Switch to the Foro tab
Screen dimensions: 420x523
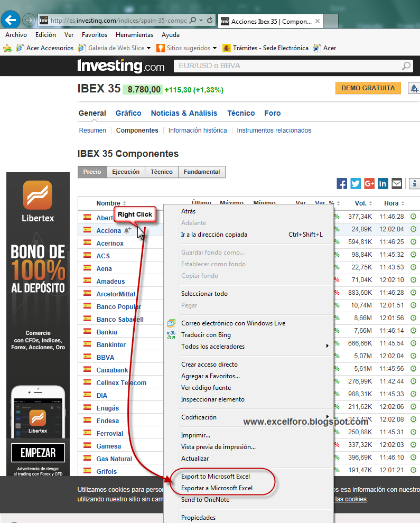[x=273, y=113]
